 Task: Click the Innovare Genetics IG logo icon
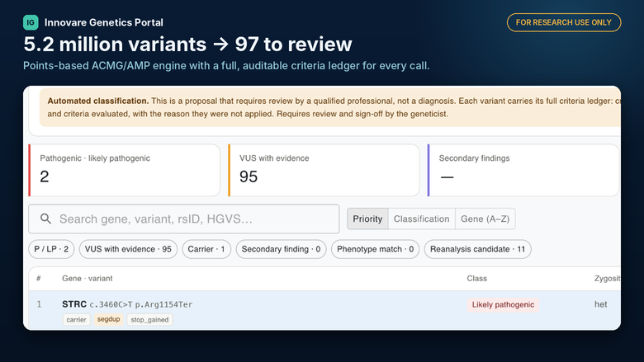(31, 22)
